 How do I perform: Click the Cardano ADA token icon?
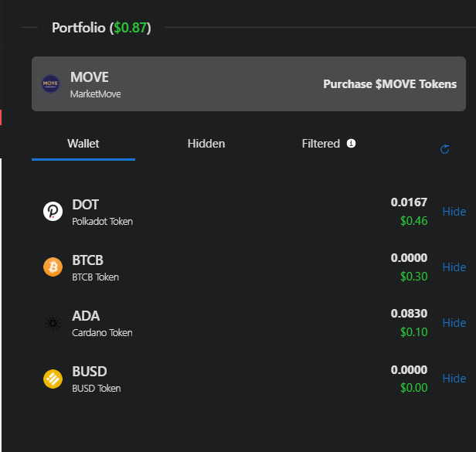click(x=53, y=323)
